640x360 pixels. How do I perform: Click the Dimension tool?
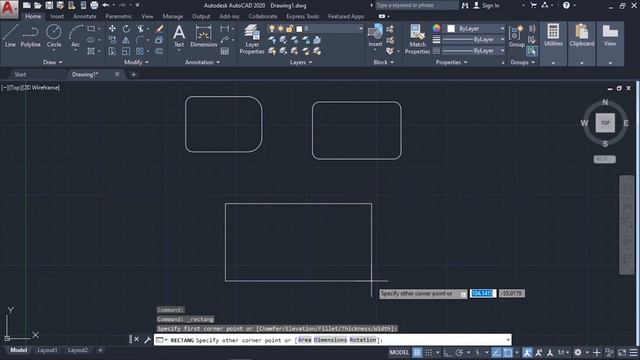pyautogui.click(x=203, y=36)
